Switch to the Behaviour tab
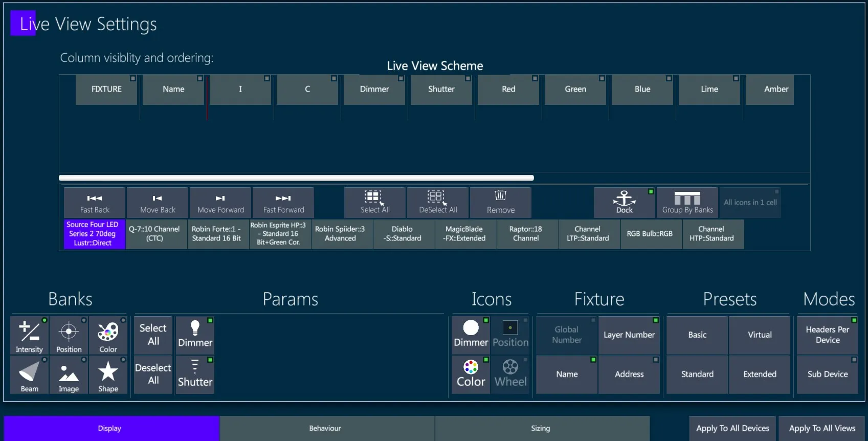The width and height of the screenshot is (868, 441). (327, 429)
